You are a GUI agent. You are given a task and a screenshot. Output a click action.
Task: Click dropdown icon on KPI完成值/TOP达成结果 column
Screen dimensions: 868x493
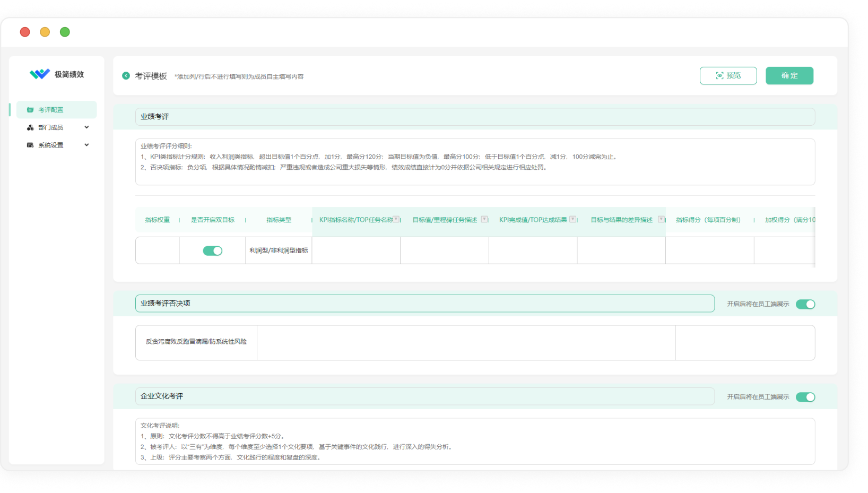pos(572,219)
